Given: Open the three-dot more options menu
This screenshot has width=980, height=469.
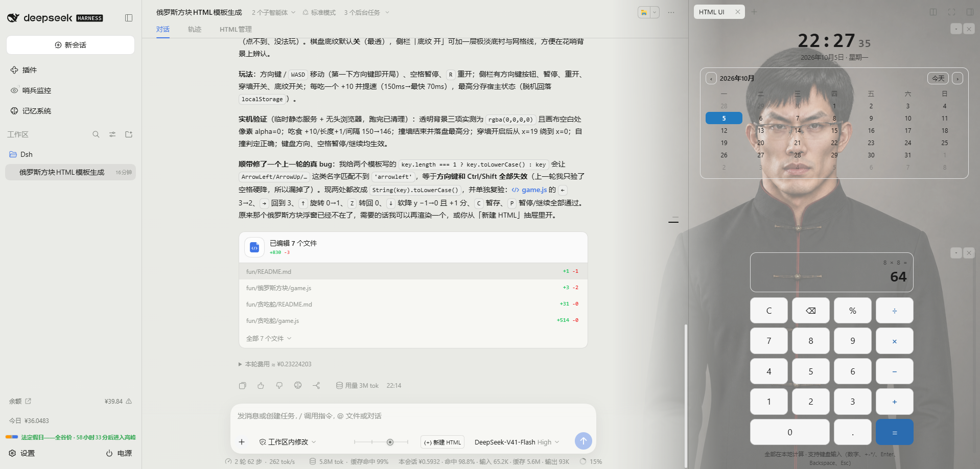Looking at the screenshot, I should (671, 12).
